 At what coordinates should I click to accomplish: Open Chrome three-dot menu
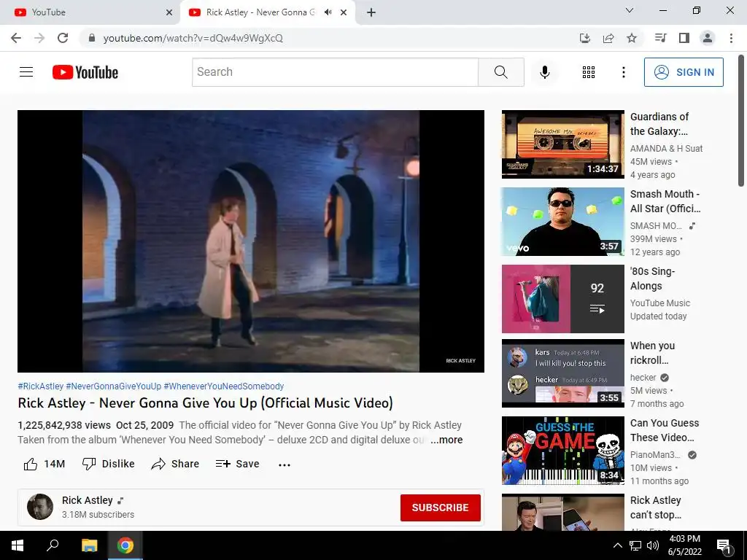point(731,38)
